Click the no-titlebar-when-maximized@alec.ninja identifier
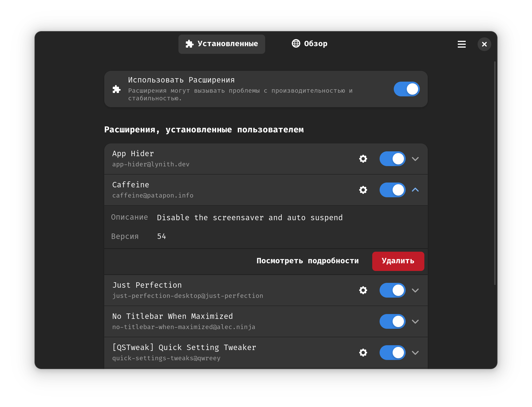The image size is (532, 407). (184, 327)
